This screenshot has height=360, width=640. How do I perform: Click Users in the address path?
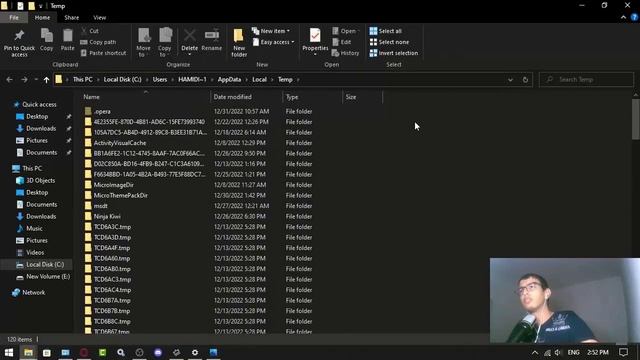click(x=160, y=80)
